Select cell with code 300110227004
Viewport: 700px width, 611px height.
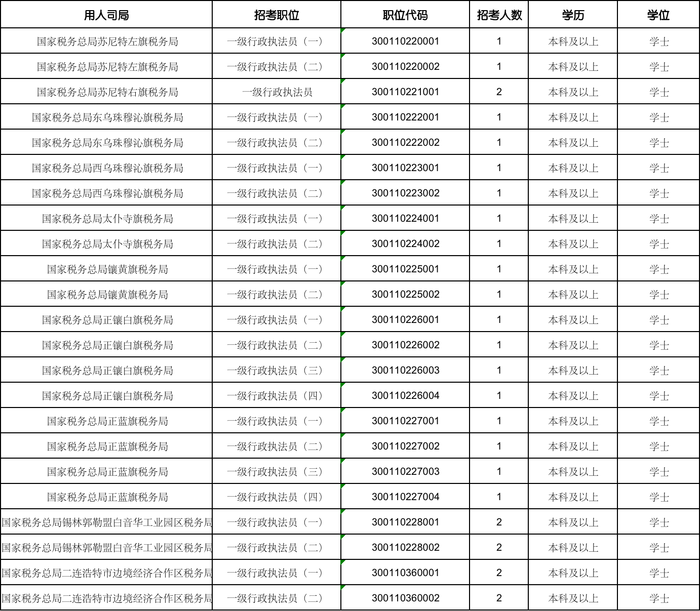click(x=405, y=497)
